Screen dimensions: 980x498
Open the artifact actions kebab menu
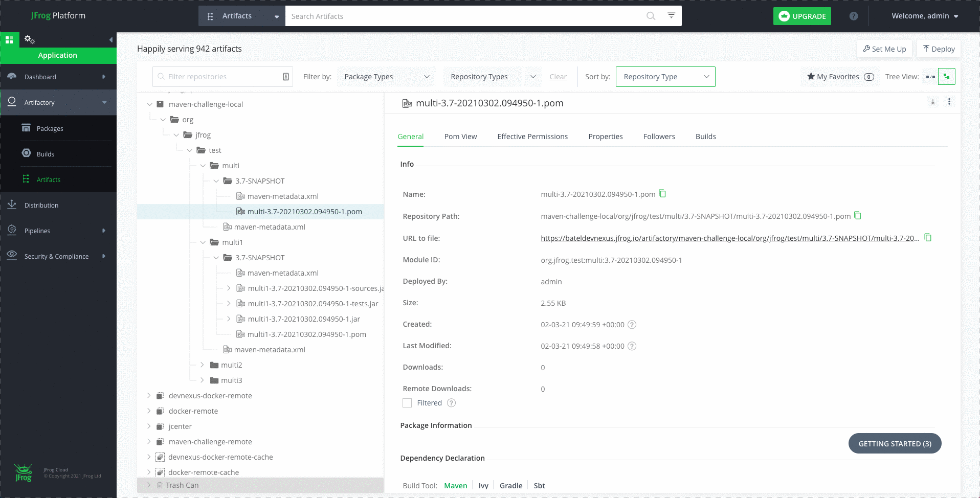(949, 102)
